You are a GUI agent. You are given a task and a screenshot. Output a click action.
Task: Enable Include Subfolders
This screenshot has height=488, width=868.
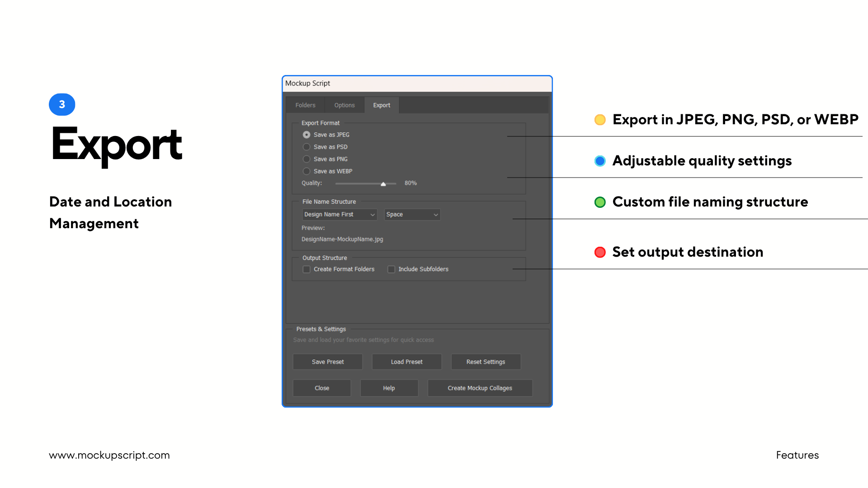tap(391, 269)
